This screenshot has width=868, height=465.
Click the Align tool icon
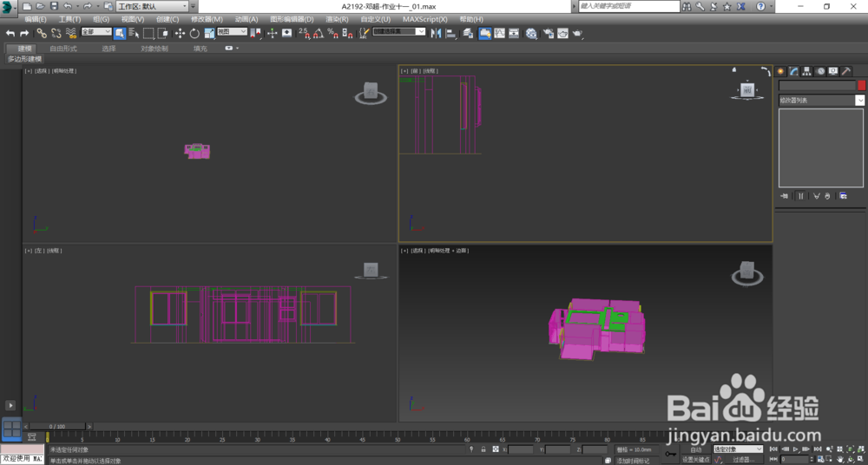tap(451, 33)
